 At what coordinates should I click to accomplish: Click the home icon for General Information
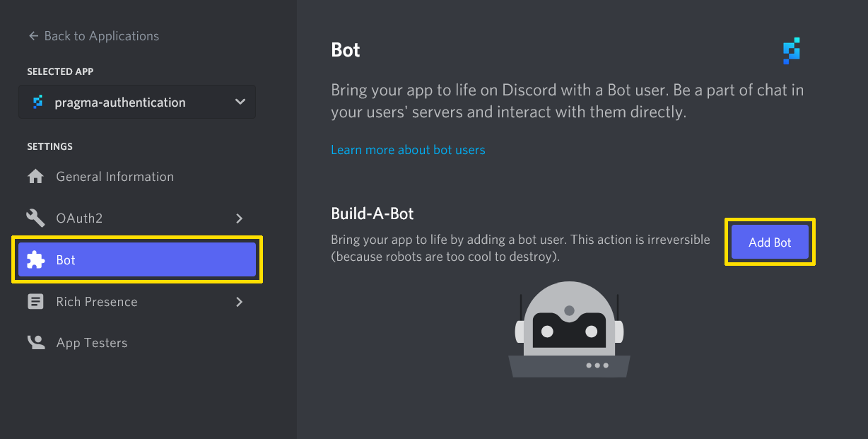click(x=35, y=177)
